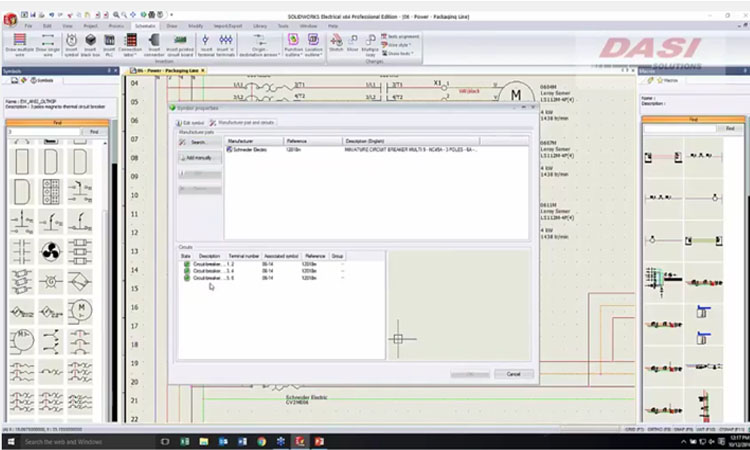This screenshot has width=750, height=450.
Task: Select the first circuit breaker row
Action: pos(210,264)
